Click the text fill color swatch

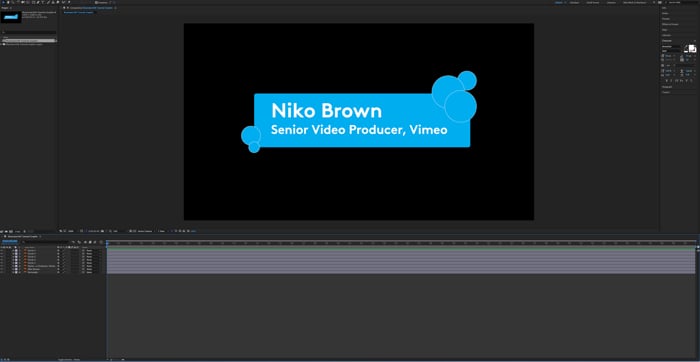(692, 47)
